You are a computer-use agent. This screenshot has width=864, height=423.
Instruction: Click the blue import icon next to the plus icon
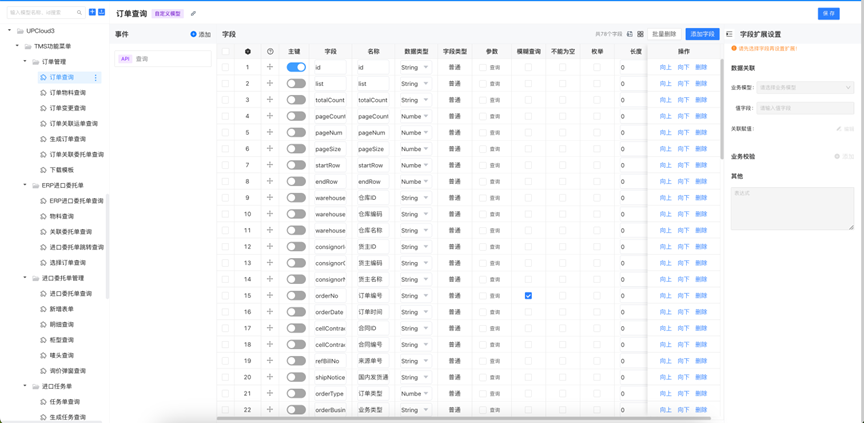pyautogui.click(x=101, y=13)
